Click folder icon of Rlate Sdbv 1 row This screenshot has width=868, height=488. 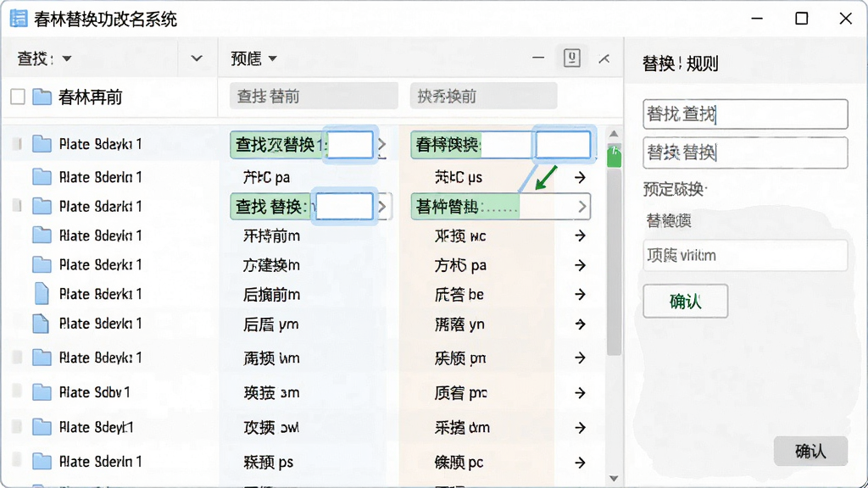[x=42, y=393]
